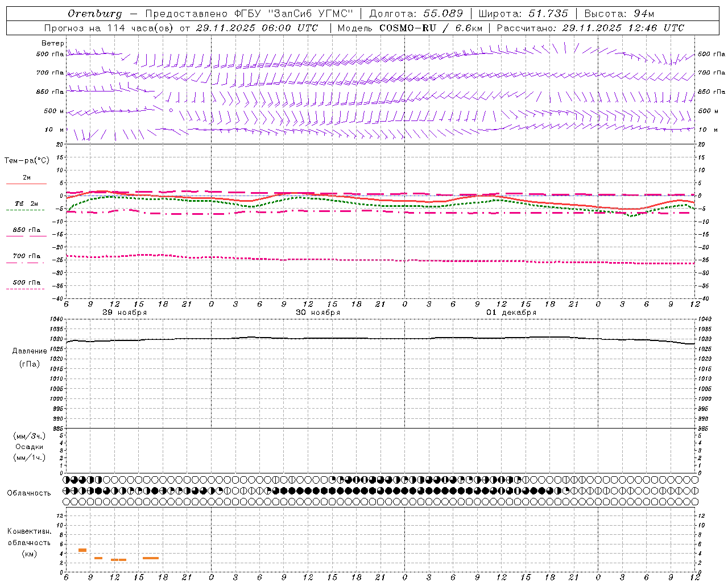Select the 'Конвективн.' convective cloud label
The height and width of the screenshot is (582, 728).
29,531
